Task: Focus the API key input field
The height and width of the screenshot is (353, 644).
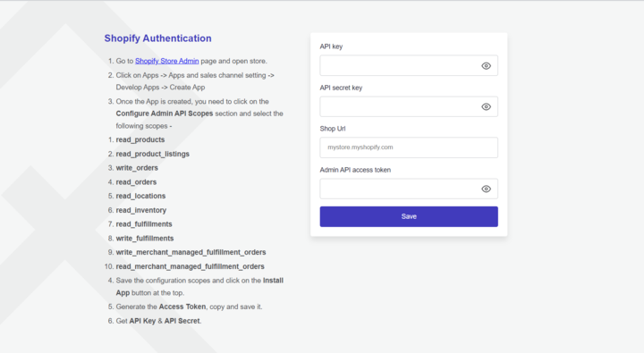Action: (x=409, y=65)
